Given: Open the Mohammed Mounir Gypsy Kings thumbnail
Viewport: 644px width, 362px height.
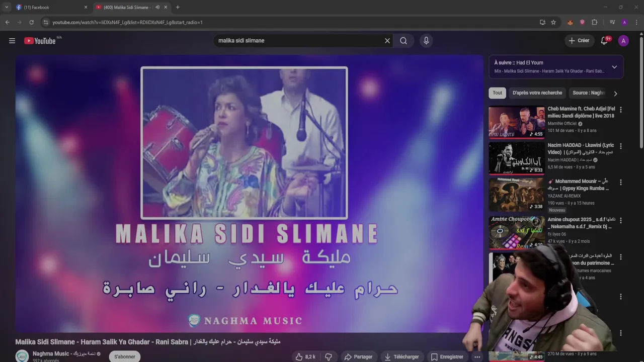Looking at the screenshot, I should point(516,195).
